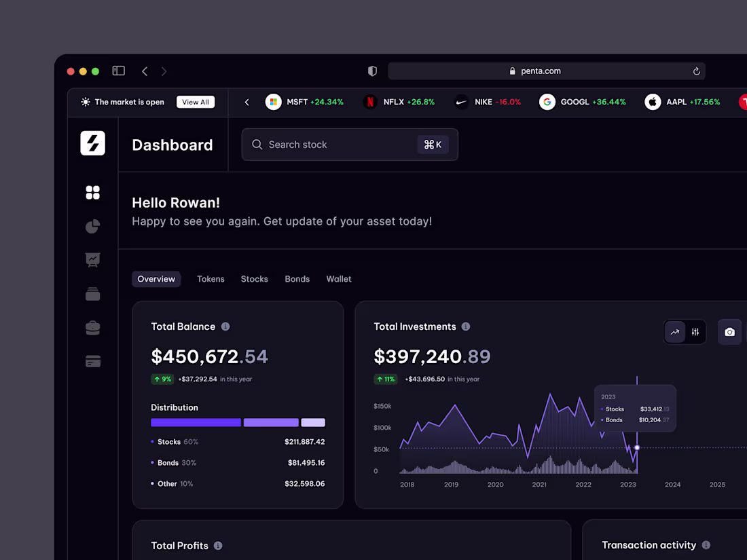The image size is (747, 560).
Task: Open the pie chart analytics section from sidebar
Action: coord(92,226)
